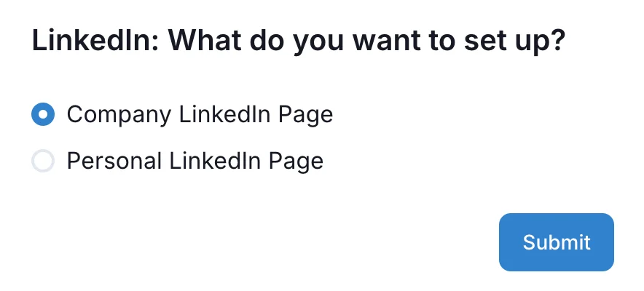Select the Company LinkedIn Page radio button
Viewport: 644px width, 291px height.
[x=43, y=115]
